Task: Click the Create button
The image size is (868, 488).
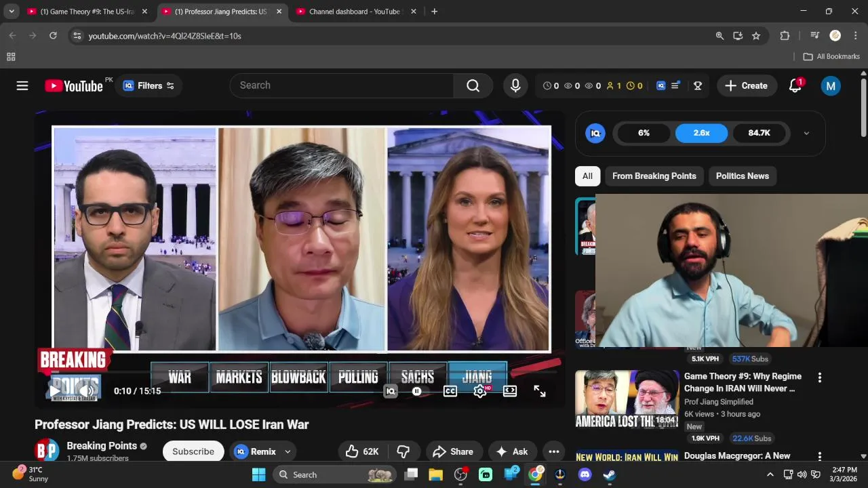Action: point(747,85)
